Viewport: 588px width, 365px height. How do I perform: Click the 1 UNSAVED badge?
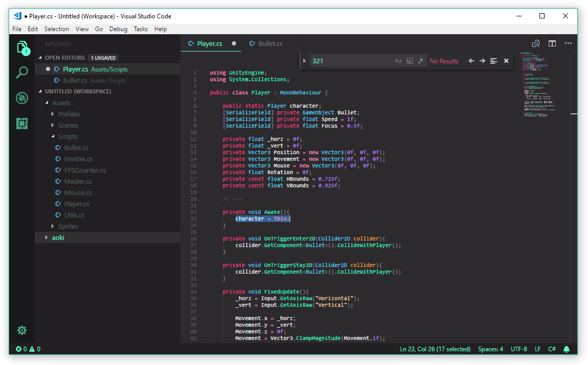[x=103, y=58]
